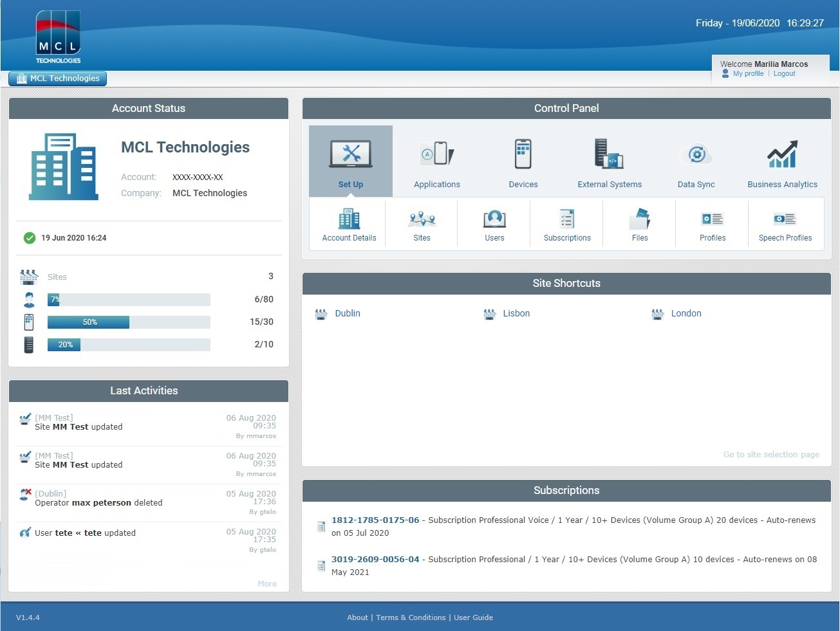
Task: Click More under Last Activities
Action: pyautogui.click(x=267, y=583)
